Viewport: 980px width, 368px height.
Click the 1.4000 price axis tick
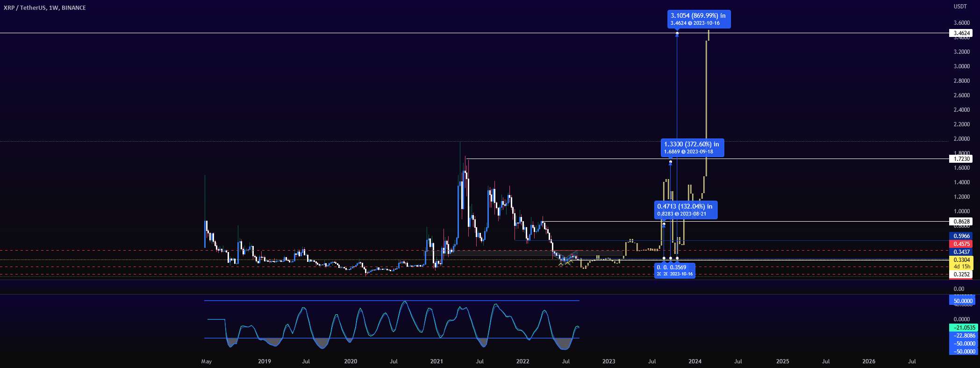click(x=961, y=182)
